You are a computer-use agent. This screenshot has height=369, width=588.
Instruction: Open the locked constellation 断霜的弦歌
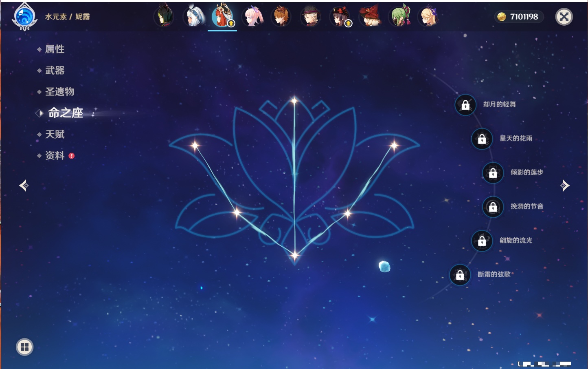(x=460, y=275)
